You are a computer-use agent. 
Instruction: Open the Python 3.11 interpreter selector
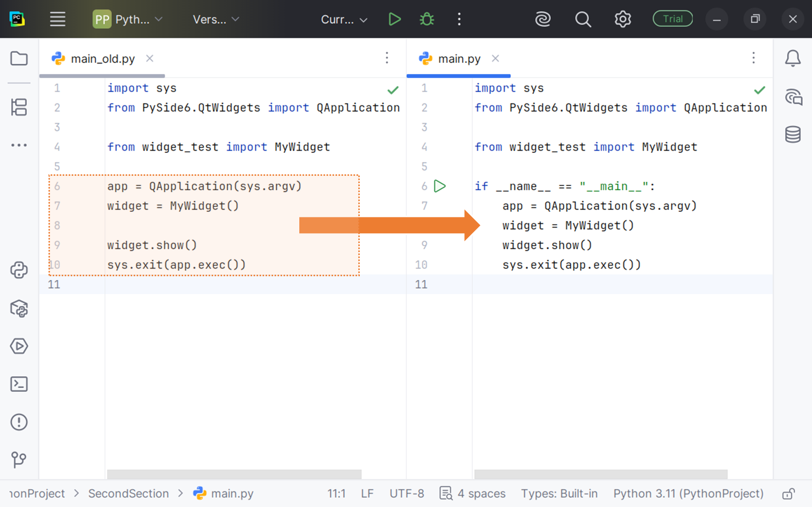(688, 494)
